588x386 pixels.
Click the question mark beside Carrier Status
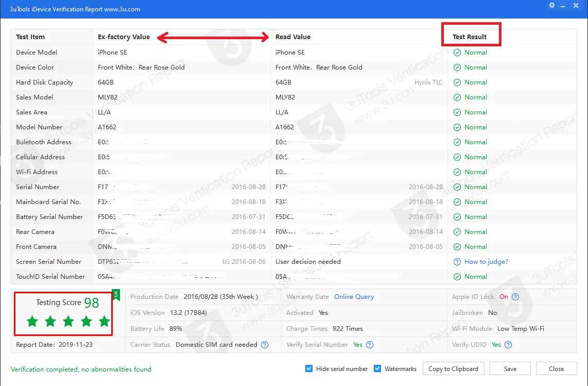264,344
